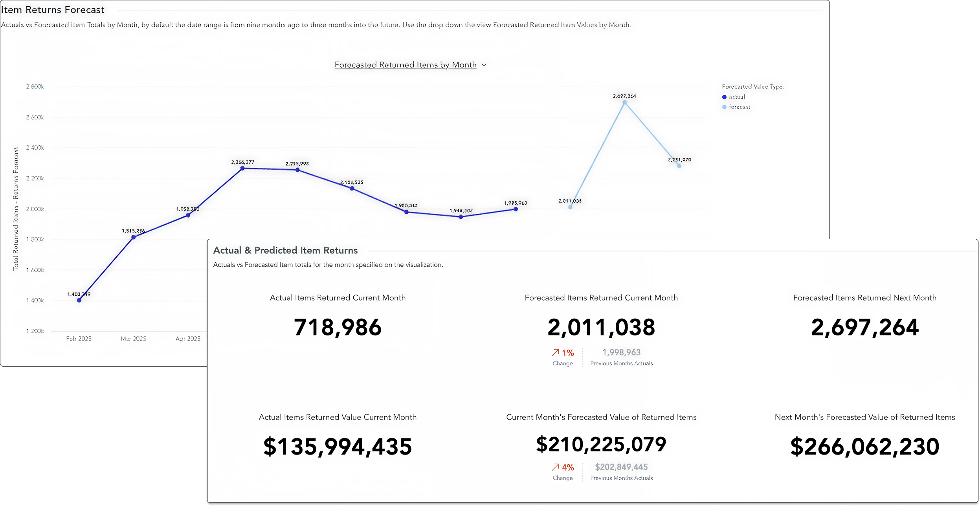This screenshot has width=980, height=506.
Task: Click the 2,266,377 actual data point
Action: click(242, 168)
